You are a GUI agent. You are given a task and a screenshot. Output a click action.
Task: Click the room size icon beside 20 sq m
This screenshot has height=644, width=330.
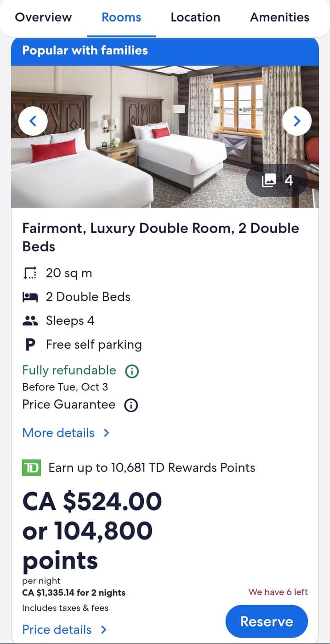[x=29, y=273]
